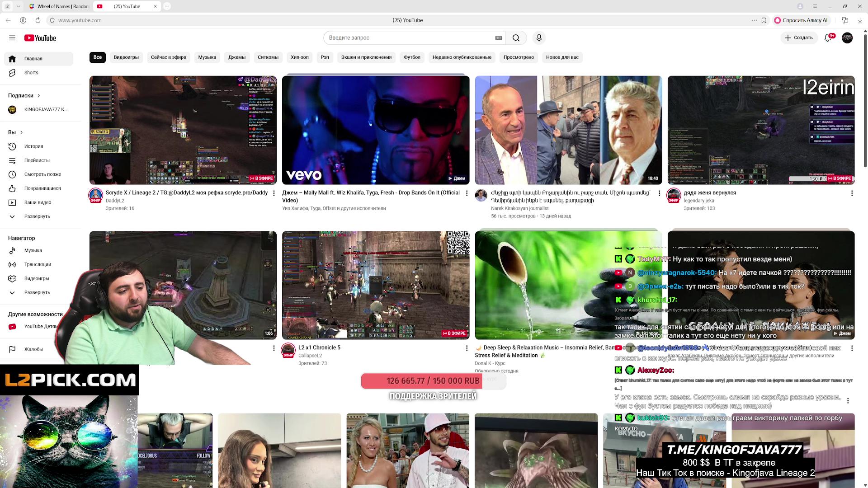Expand the Подписки subscriptions chevron
Screen dimensions: 868x488
pyautogui.click(x=39, y=96)
